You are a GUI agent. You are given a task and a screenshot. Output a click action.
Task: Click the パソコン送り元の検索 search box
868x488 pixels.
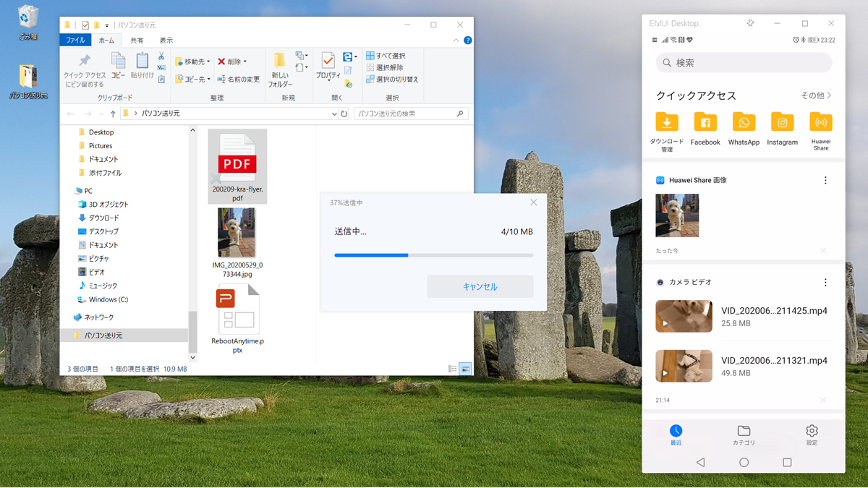tap(411, 114)
